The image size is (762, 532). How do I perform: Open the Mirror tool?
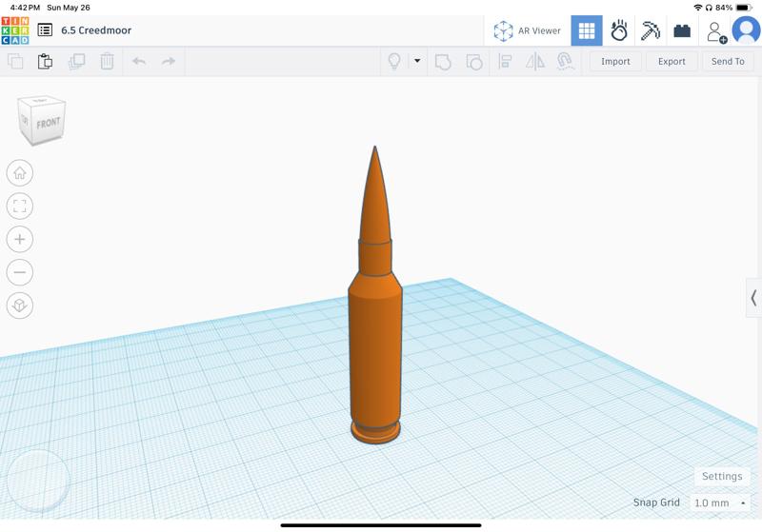pos(535,62)
